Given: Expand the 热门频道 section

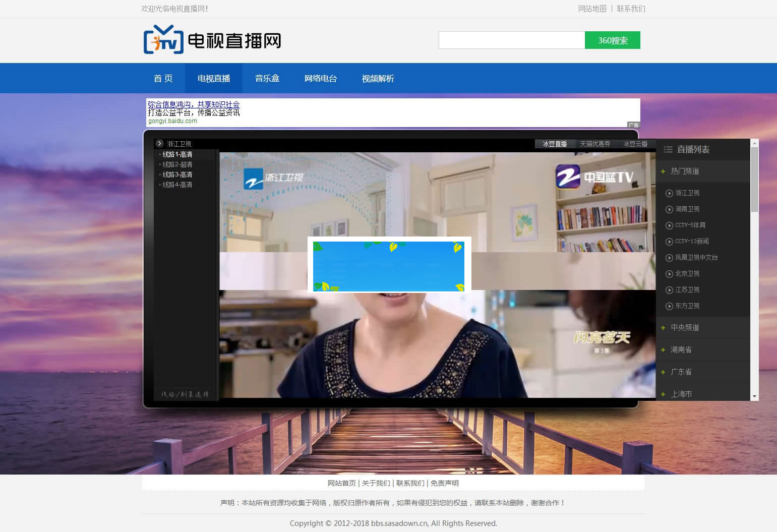Looking at the screenshot, I should point(663,171).
